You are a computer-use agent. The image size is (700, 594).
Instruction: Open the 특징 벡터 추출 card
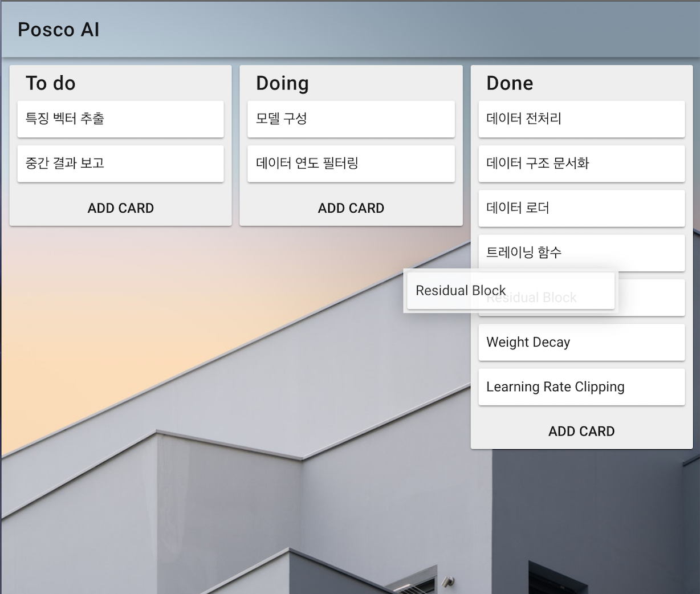pos(120,119)
